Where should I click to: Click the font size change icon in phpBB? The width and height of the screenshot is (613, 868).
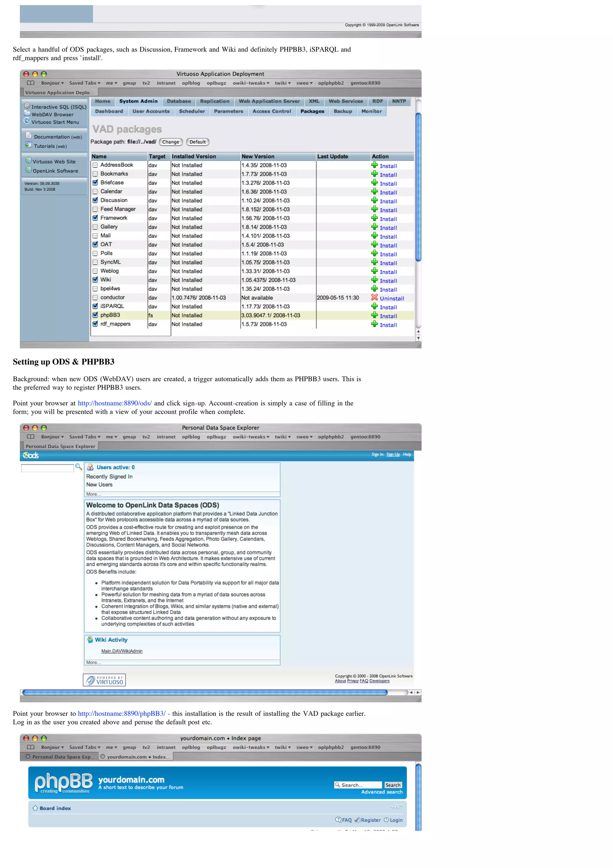coord(397,807)
